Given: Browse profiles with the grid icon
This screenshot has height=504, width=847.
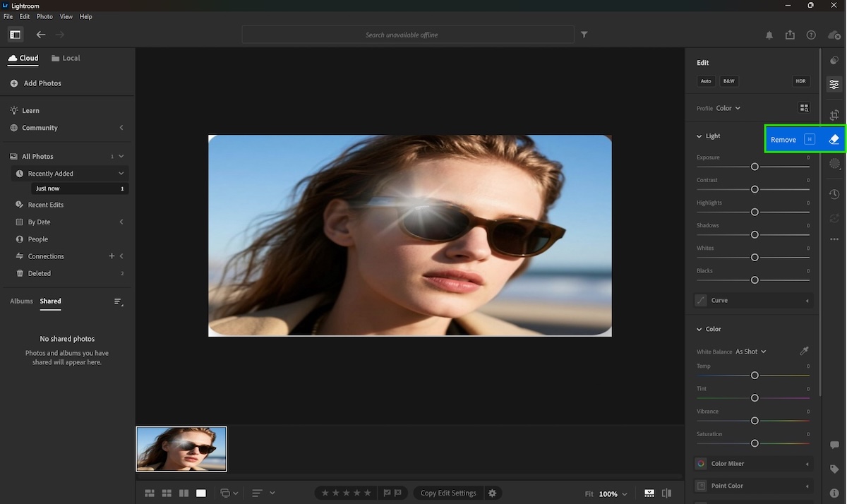Looking at the screenshot, I should click(804, 108).
